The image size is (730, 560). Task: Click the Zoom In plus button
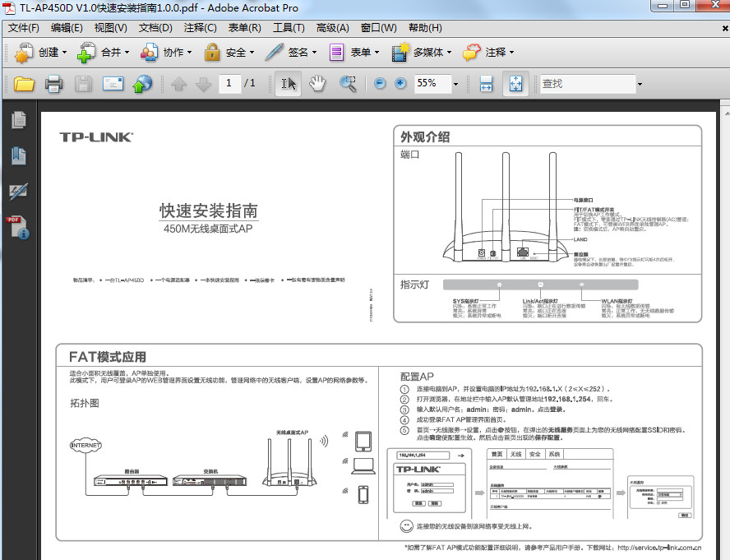pos(400,83)
